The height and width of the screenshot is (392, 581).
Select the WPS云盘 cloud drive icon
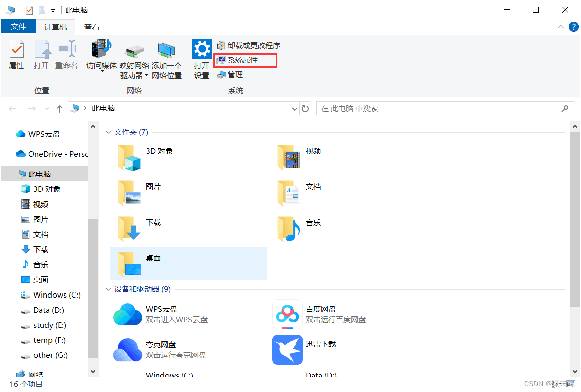(128, 314)
